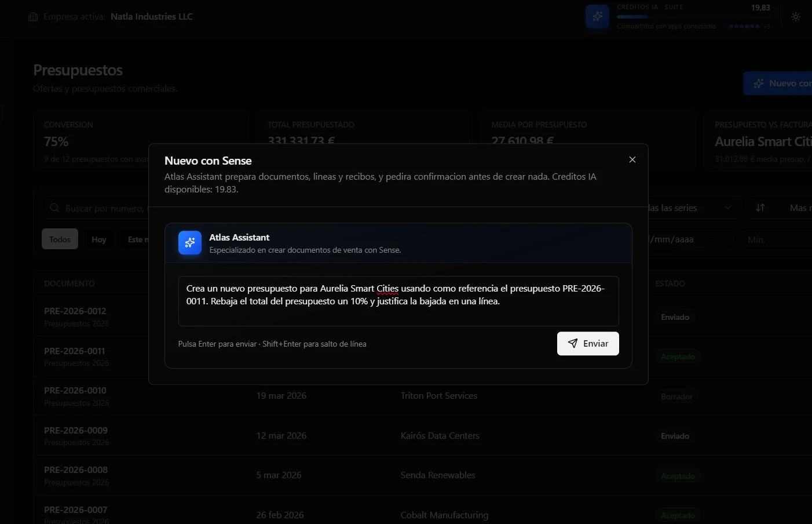812x524 pixels.
Task: Focus the assistant prompt text box
Action: 398,301
